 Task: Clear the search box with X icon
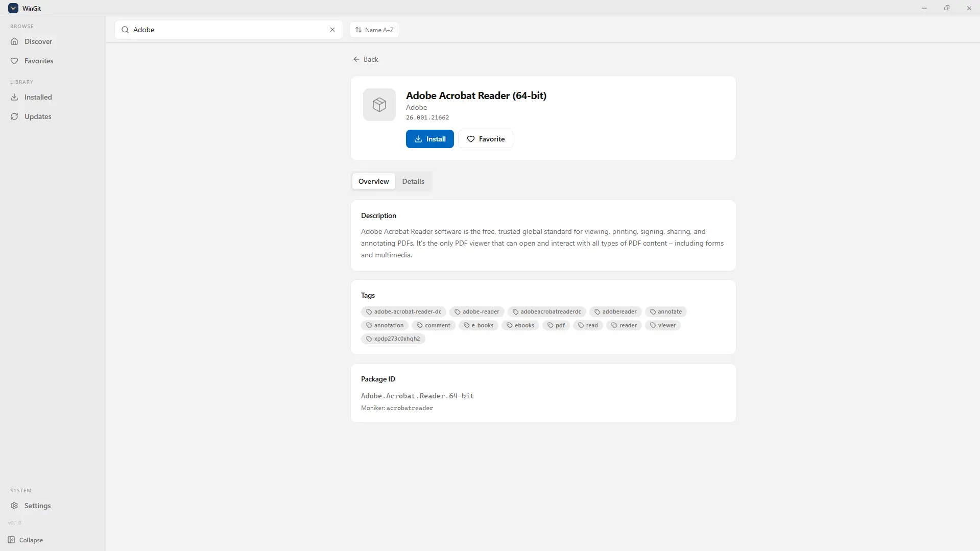tap(332, 30)
